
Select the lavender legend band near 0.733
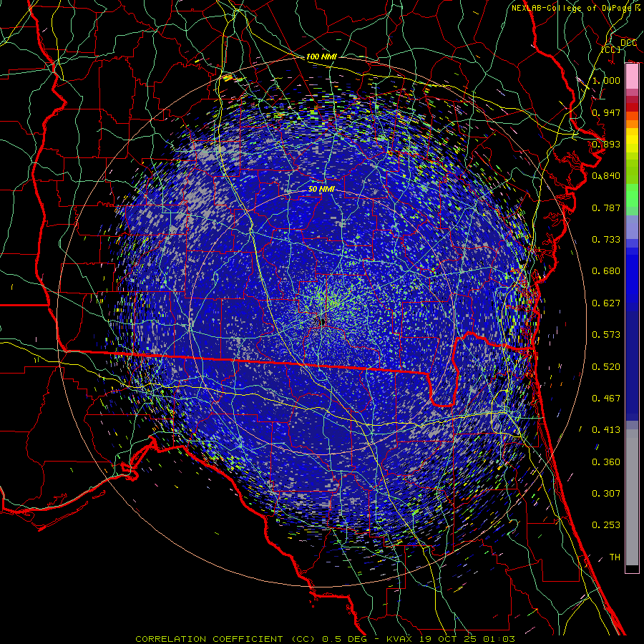pyautogui.click(x=632, y=227)
